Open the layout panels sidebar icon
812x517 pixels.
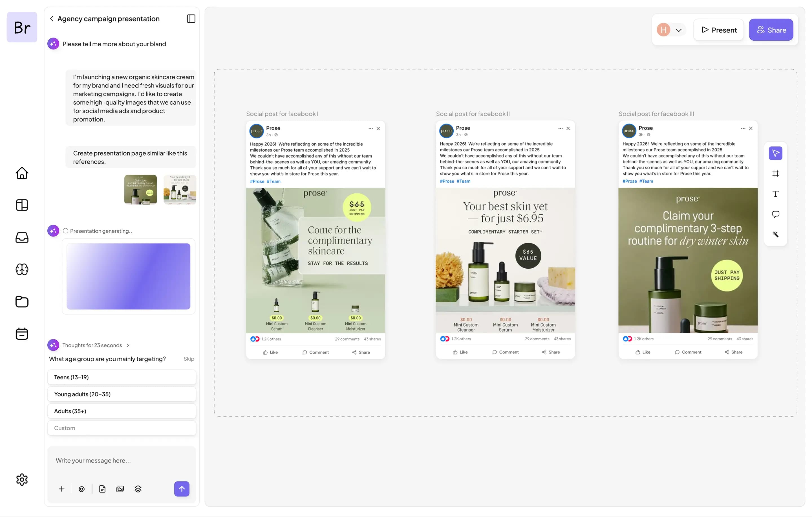(22, 205)
